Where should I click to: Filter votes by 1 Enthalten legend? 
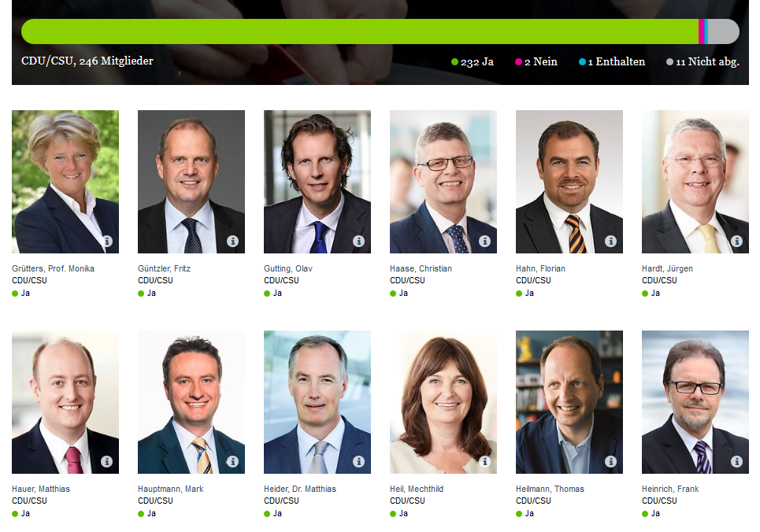tap(612, 62)
